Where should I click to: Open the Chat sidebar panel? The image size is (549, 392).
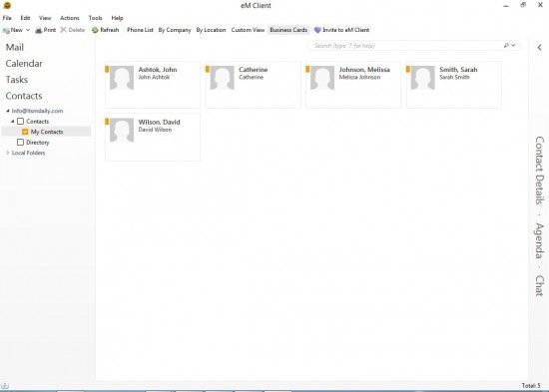(540, 285)
